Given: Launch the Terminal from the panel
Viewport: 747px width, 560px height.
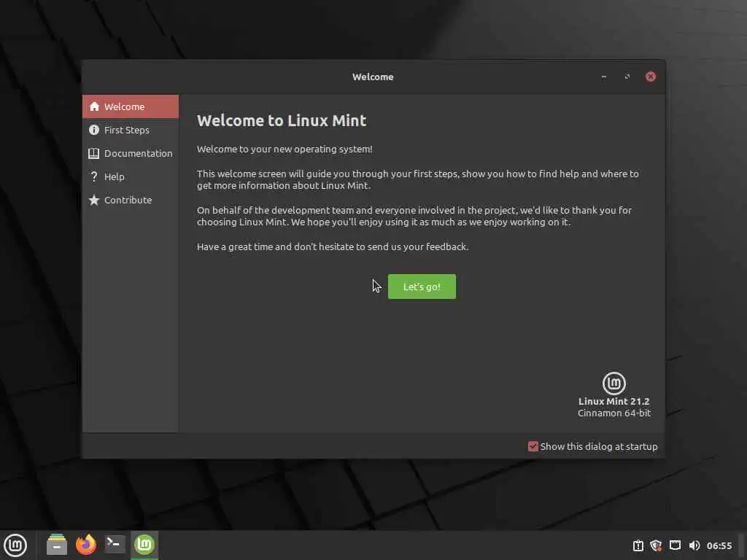Looking at the screenshot, I should [115, 545].
